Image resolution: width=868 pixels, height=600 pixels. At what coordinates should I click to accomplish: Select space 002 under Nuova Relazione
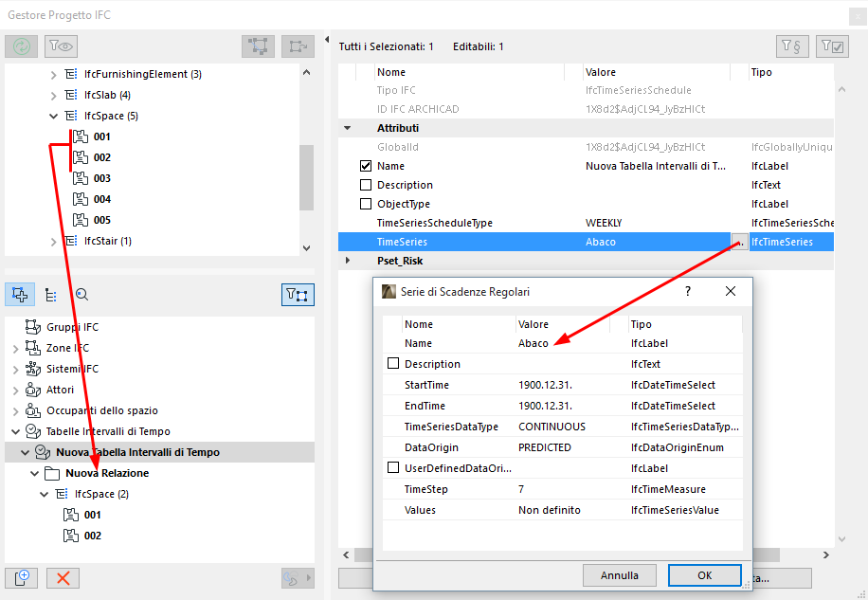click(x=93, y=536)
